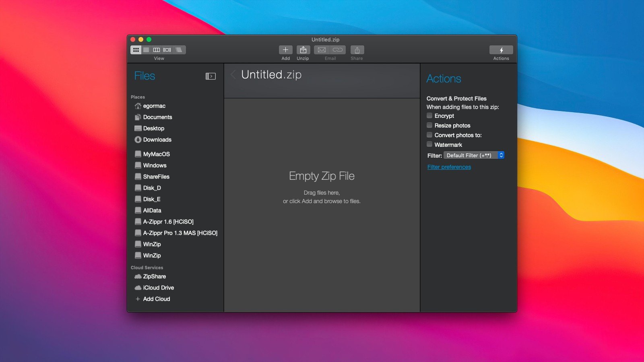644x362 pixels.
Task: Open the Downloads folder in Places
Action: [x=157, y=140]
